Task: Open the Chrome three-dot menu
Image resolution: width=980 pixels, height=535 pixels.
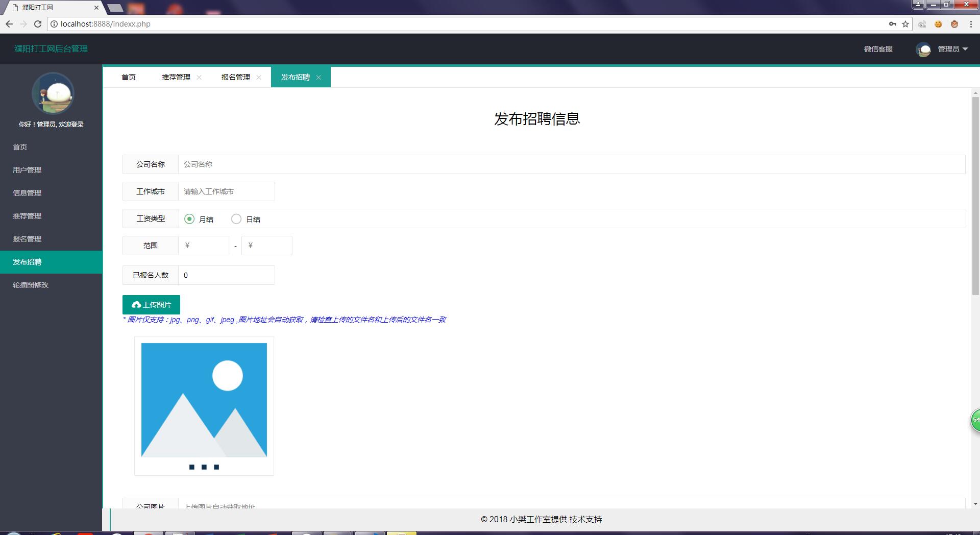Action: pyautogui.click(x=971, y=24)
